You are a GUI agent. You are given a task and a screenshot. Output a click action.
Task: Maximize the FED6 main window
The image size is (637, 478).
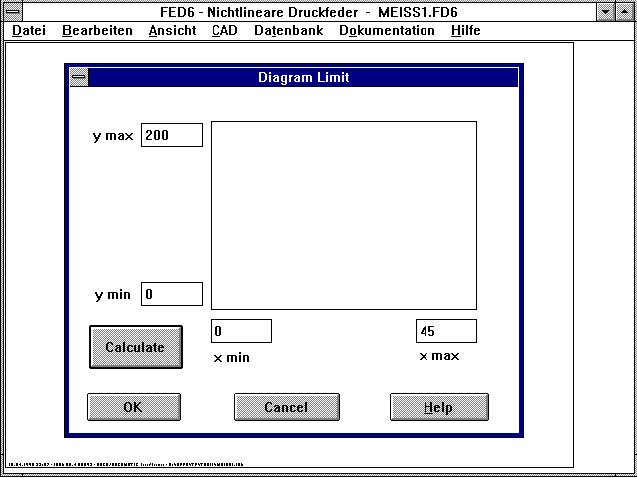pos(624,11)
